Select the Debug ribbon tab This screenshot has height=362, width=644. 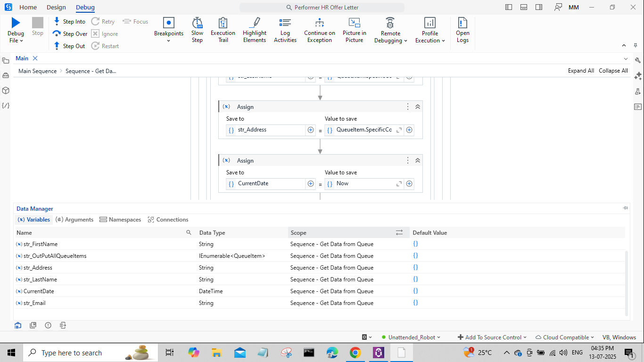tap(85, 7)
